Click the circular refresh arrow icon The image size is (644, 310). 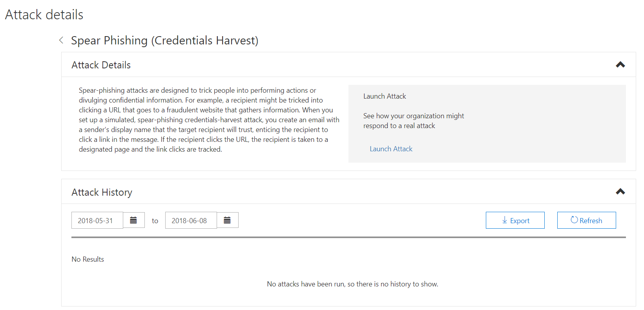point(574,220)
